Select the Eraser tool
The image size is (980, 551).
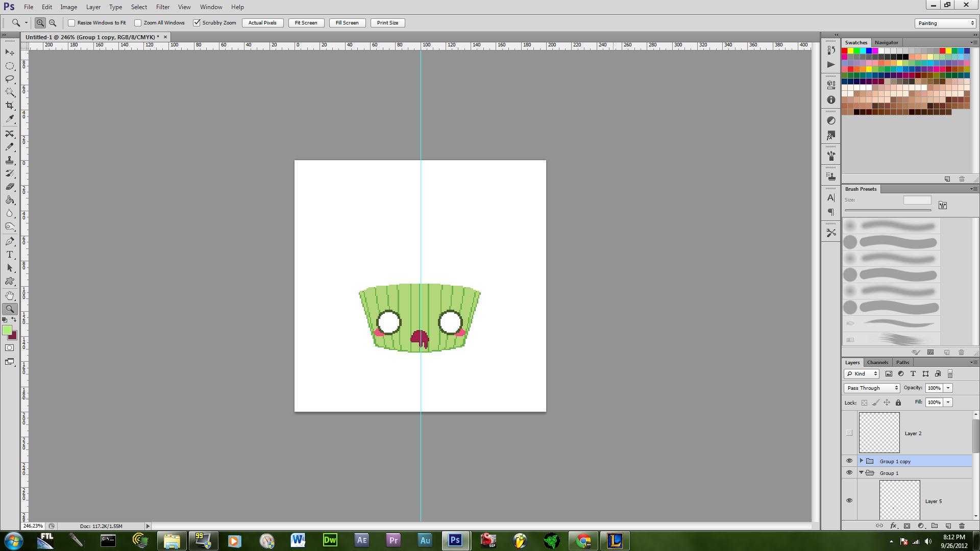coord(10,187)
